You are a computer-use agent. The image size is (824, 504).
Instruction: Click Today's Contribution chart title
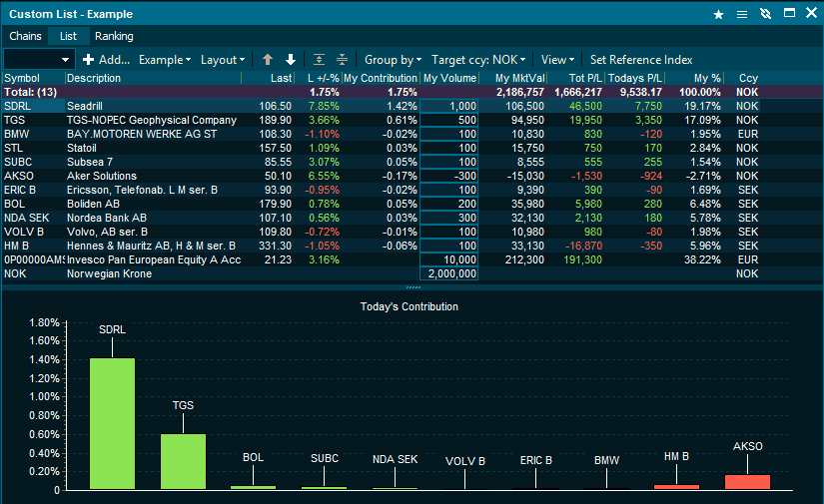[x=409, y=306]
